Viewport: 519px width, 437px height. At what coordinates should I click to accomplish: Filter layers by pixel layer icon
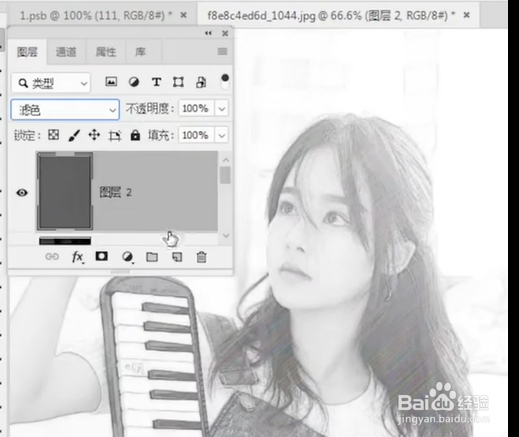(x=111, y=82)
